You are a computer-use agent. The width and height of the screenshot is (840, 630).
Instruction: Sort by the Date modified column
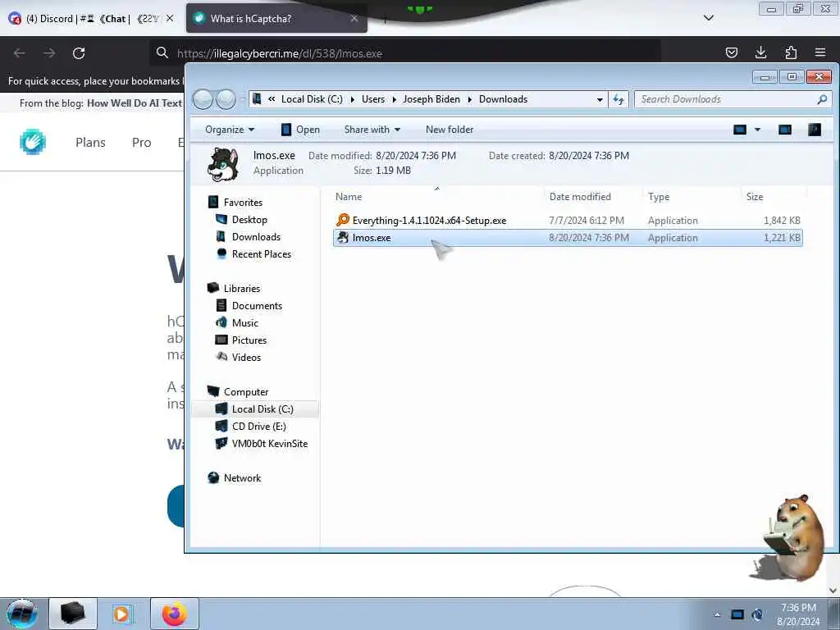pyautogui.click(x=580, y=197)
